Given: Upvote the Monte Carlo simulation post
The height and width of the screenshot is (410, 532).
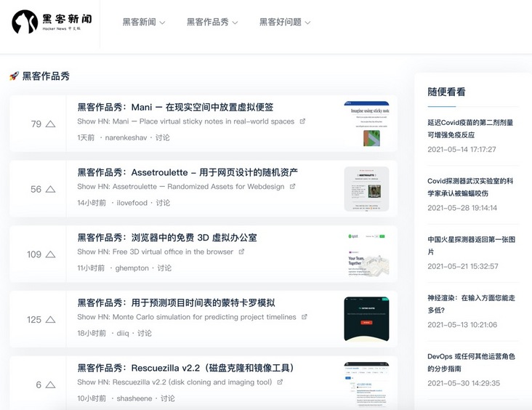Looking at the screenshot, I should [50, 319].
